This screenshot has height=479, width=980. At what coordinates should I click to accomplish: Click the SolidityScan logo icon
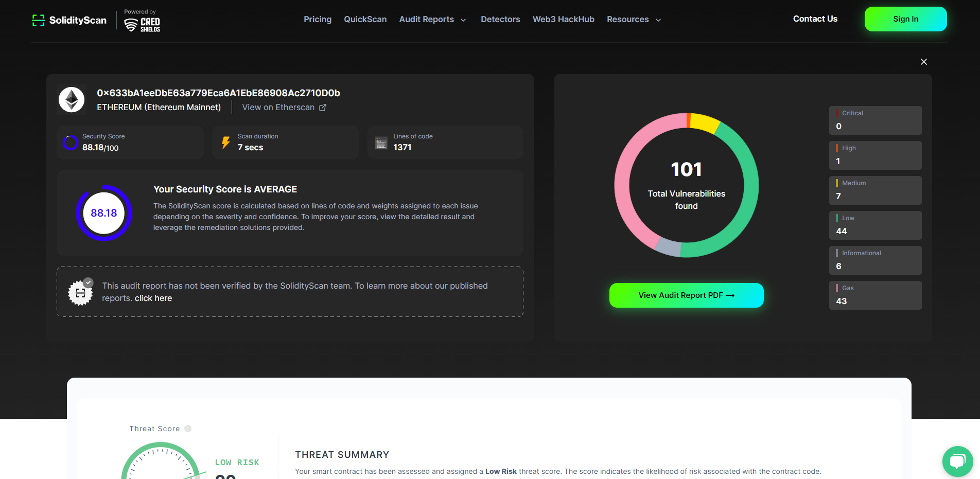(x=38, y=20)
